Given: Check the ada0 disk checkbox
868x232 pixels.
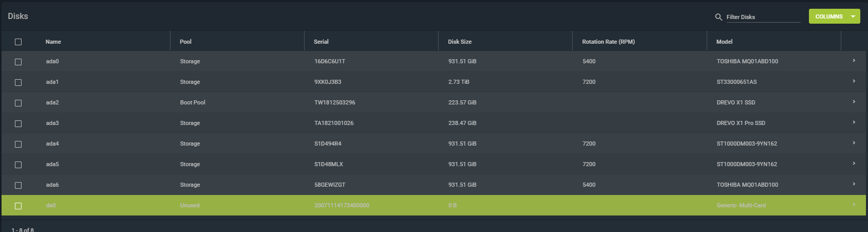Looking at the screenshot, I should tap(18, 62).
